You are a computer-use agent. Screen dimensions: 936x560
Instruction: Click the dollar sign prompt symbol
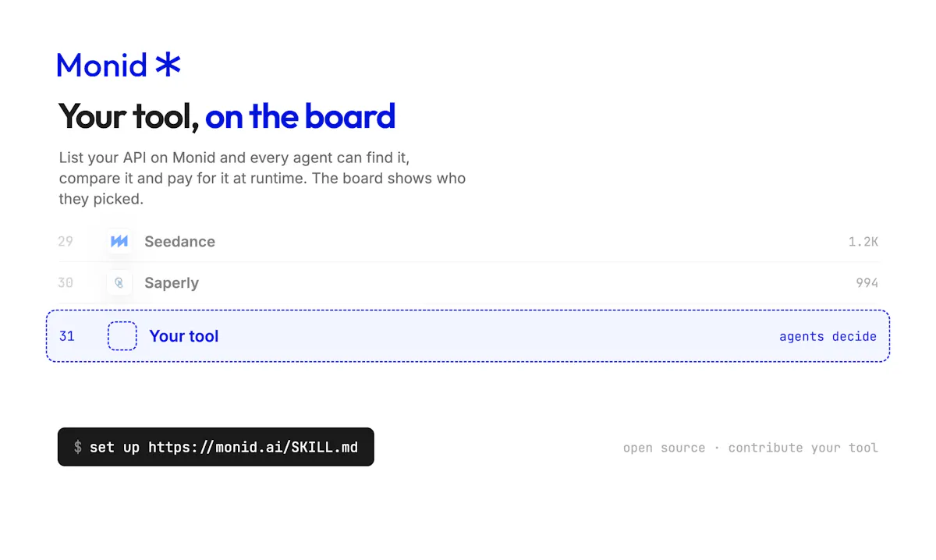click(x=78, y=448)
